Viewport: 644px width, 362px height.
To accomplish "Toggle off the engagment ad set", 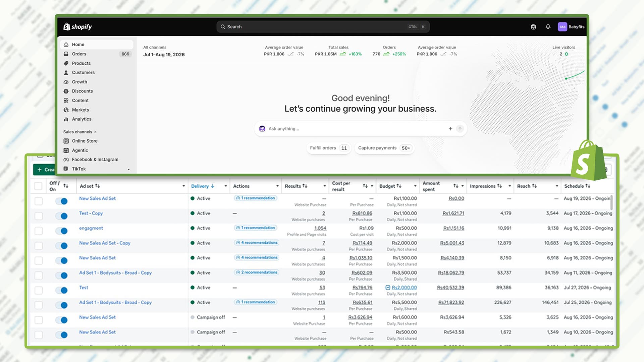I will point(62,231).
